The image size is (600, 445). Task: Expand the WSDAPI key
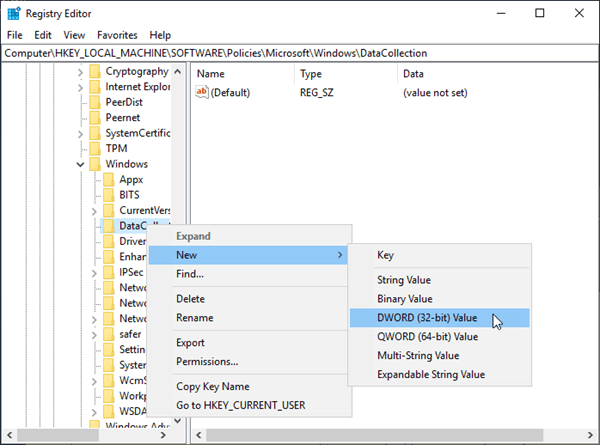94,412
